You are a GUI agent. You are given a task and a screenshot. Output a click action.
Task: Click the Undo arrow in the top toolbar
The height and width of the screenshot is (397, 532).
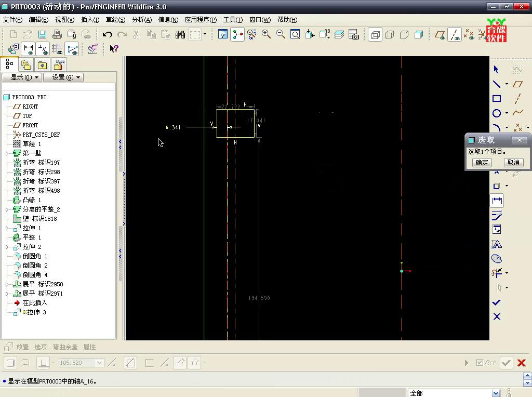coord(108,34)
